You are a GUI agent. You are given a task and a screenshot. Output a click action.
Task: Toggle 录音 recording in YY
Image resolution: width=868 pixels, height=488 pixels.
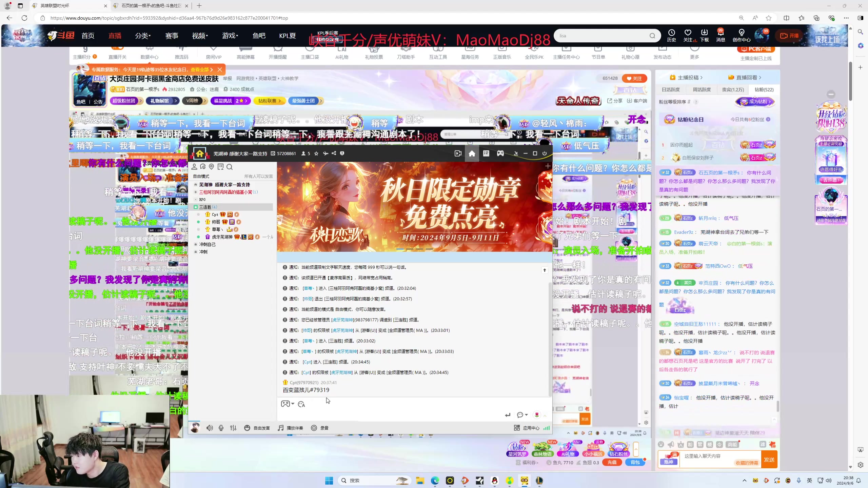(x=320, y=428)
